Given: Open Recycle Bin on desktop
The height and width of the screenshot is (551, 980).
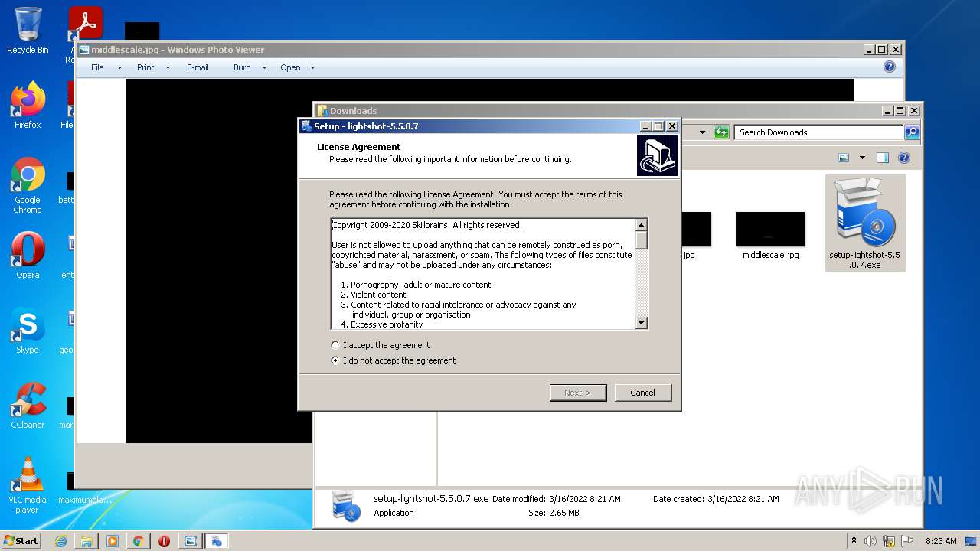Looking at the screenshot, I should [x=28, y=31].
